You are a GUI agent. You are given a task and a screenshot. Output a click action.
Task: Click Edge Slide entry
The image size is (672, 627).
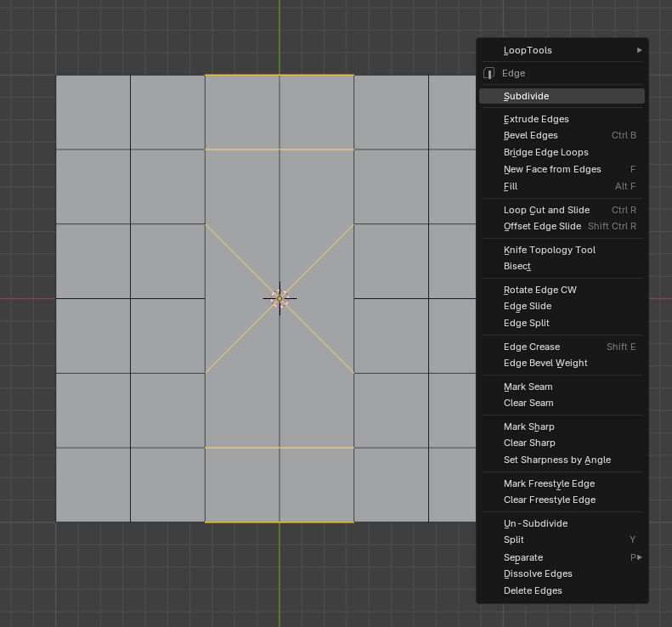point(562,307)
